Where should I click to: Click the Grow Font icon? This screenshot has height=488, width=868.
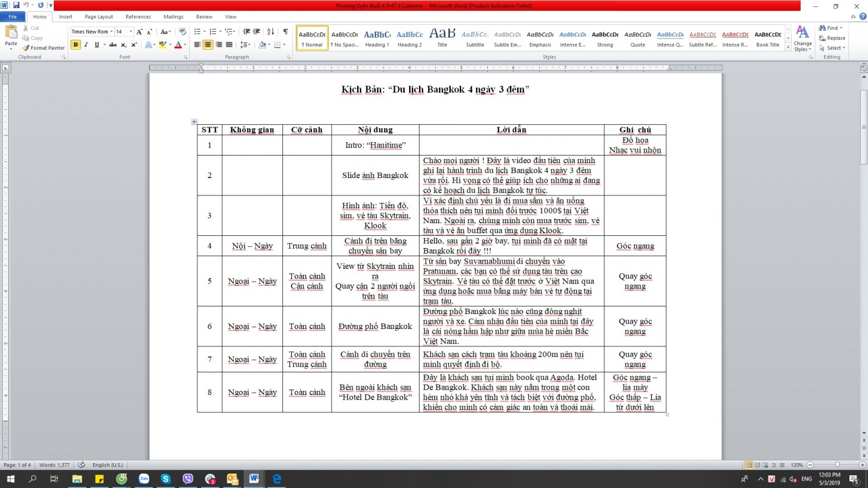[139, 32]
